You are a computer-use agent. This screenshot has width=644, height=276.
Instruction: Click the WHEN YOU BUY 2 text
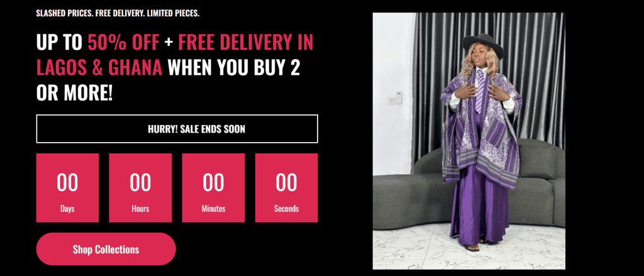pyautogui.click(x=234, y=68)
